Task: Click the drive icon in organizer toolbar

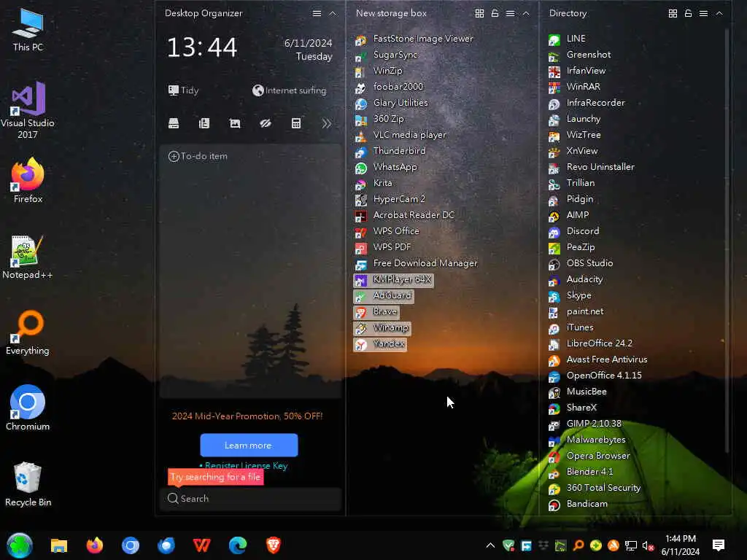Action: point(174,124)
